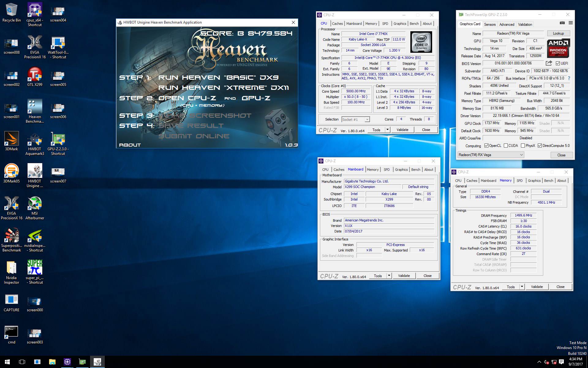Open Tools dropdown arrow in CPU-Z Memory window
Image resolution: width=588 pixels, height=368 pixels.
pos(522,287)
